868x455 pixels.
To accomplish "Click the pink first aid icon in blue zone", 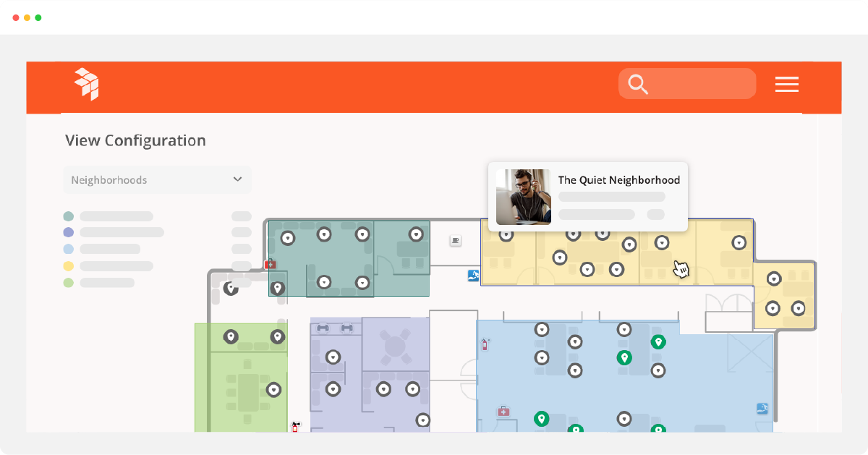I will point(503,411).
